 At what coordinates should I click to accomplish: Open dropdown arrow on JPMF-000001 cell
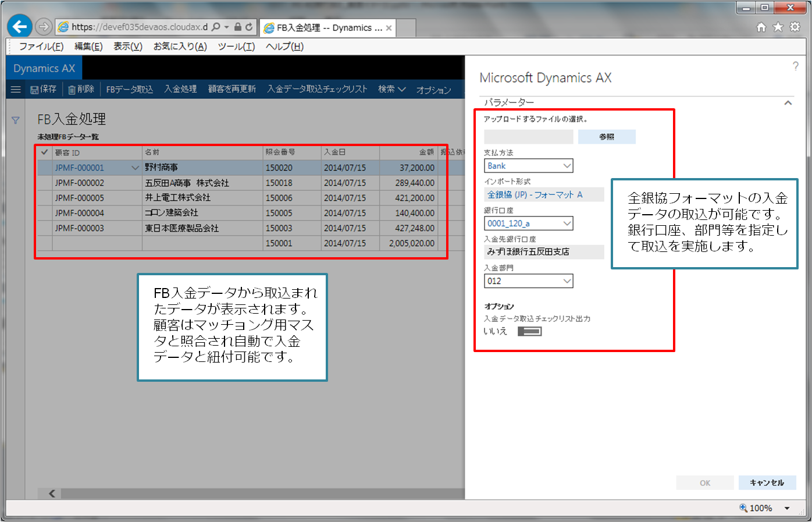(135, 168)
